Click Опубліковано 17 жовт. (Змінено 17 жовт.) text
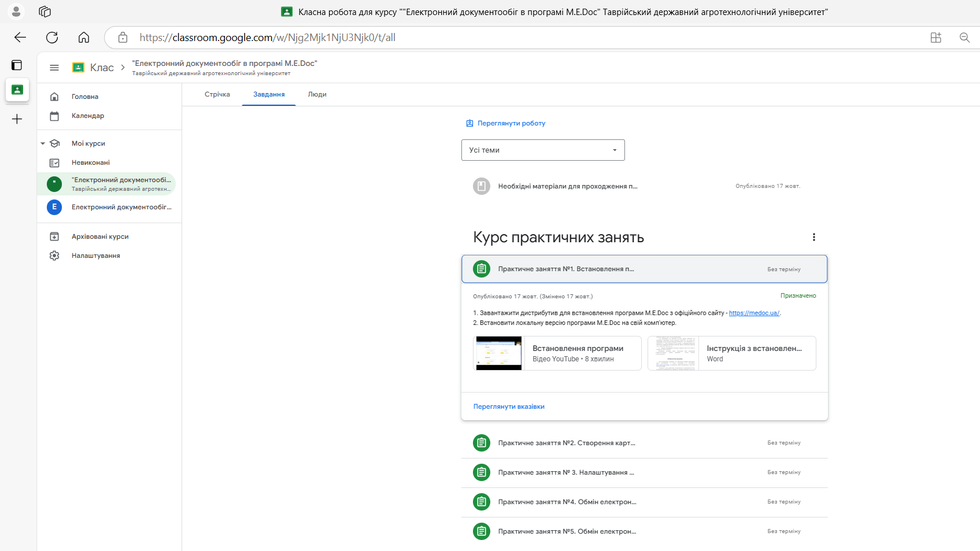Viewport: 980px width, 551px height. (x=533, y=297)
